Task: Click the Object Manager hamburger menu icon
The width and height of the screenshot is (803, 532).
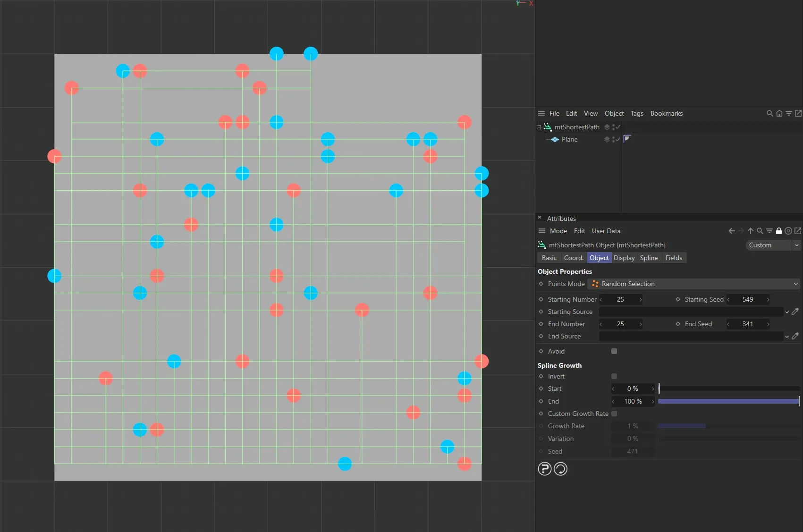Action: (x=541, y=113)
